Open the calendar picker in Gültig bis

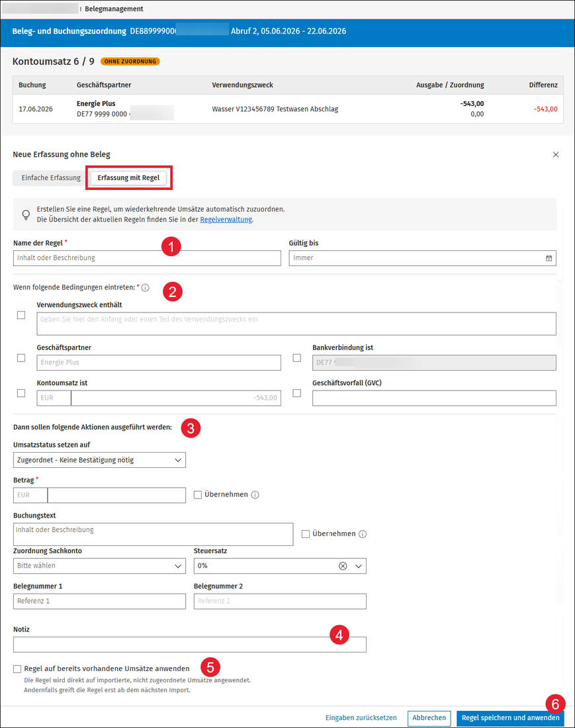coord(549,258)
